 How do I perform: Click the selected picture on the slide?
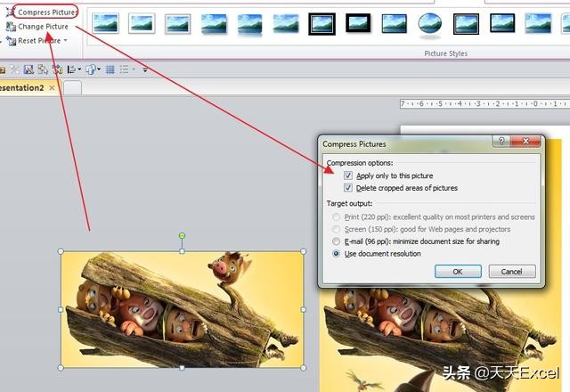click(x=182, y=309)
